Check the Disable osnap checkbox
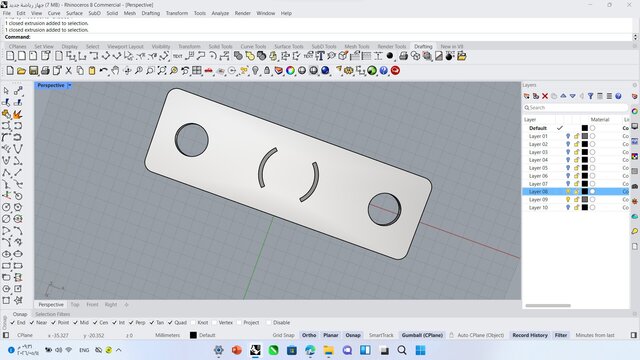 point(269,322)
